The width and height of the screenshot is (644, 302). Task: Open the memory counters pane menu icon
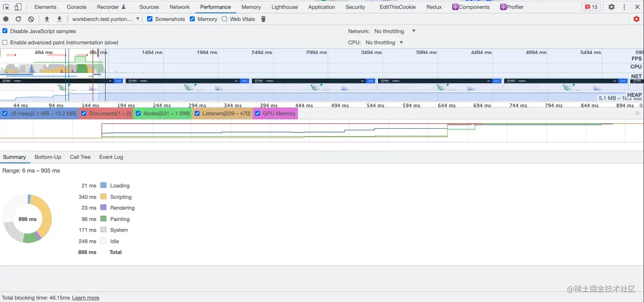pyautogui.click(x=638, y=113)
